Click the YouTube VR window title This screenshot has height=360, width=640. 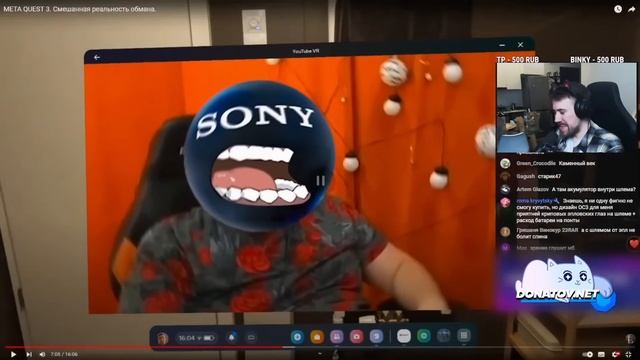click(306, 51)
